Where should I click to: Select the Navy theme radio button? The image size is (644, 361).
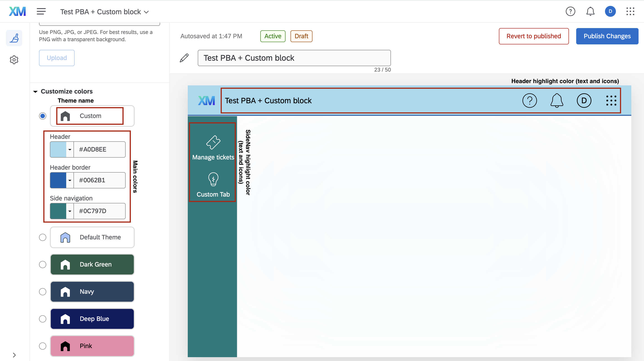[43, 292]
